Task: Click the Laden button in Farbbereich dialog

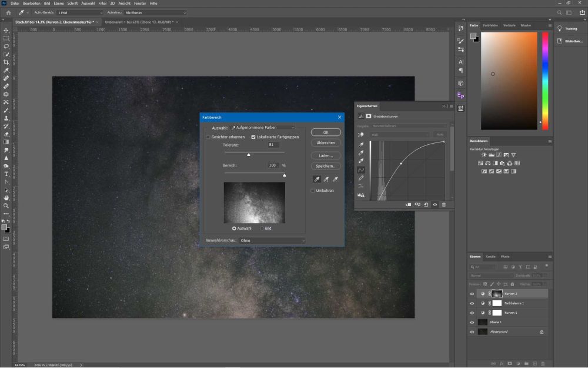Action: 326,155
